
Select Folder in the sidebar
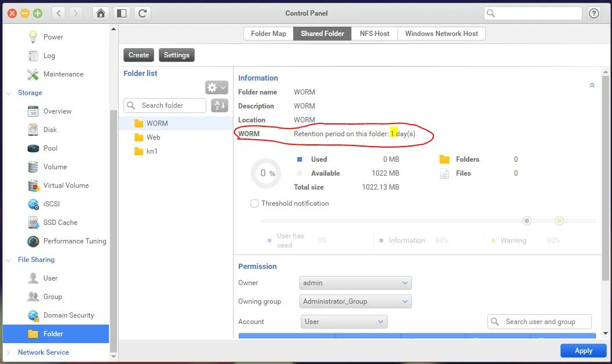point(56,333)
